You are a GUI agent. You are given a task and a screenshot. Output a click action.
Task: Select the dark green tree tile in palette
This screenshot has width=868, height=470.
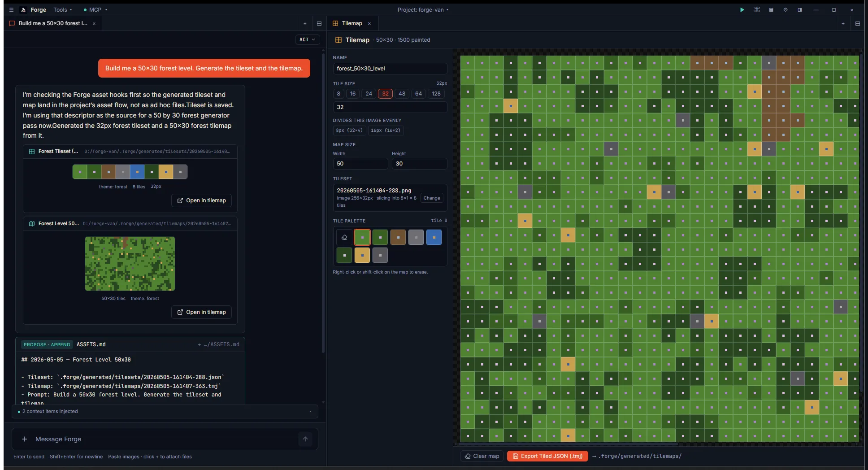(x=344, y=255)
